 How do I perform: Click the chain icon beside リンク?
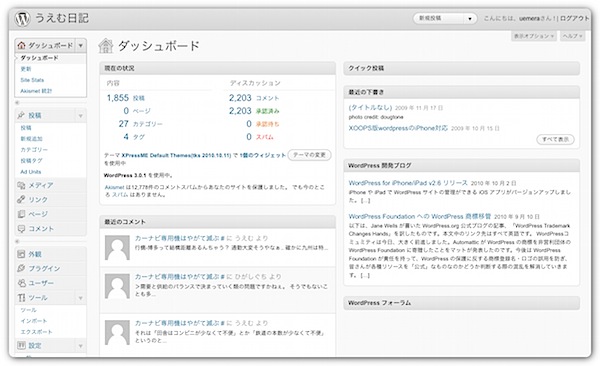pos(21,199)
